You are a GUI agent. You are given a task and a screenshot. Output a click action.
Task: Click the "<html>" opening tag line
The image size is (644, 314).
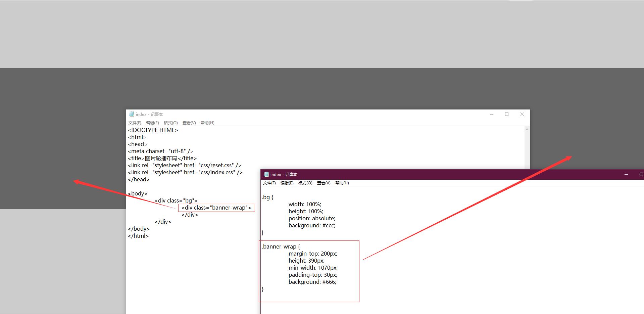(137, 137)
